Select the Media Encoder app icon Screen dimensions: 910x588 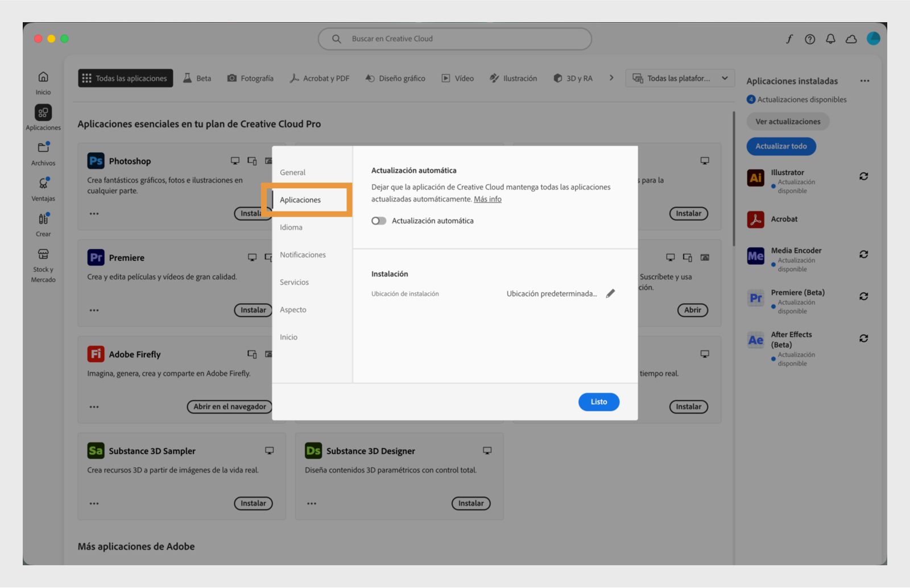pyautogui.click(x=755, y=256)
